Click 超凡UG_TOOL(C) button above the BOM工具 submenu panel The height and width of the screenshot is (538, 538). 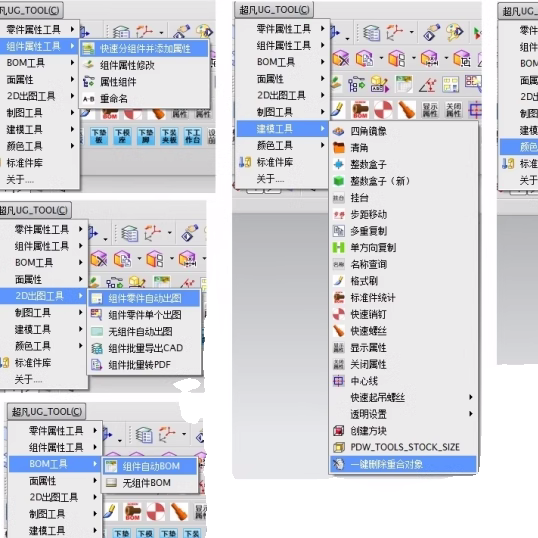point(47,411)
